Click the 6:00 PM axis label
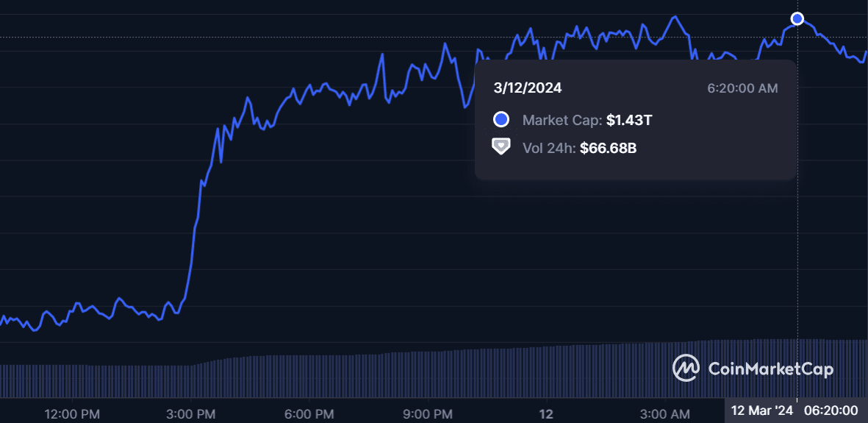 click(x=309, y=413)
